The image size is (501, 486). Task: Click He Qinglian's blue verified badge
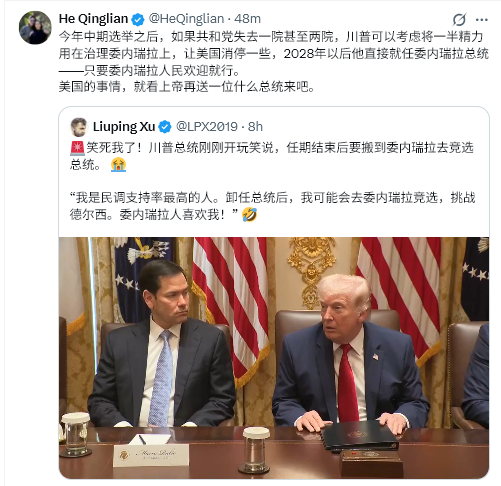pyautogui.click(x=138, y=19)
